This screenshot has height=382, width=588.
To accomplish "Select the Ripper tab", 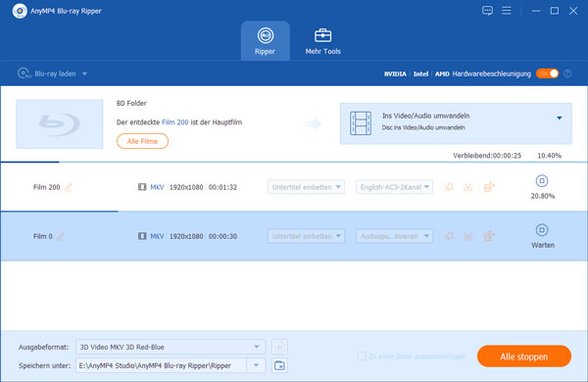I will 266,41.
